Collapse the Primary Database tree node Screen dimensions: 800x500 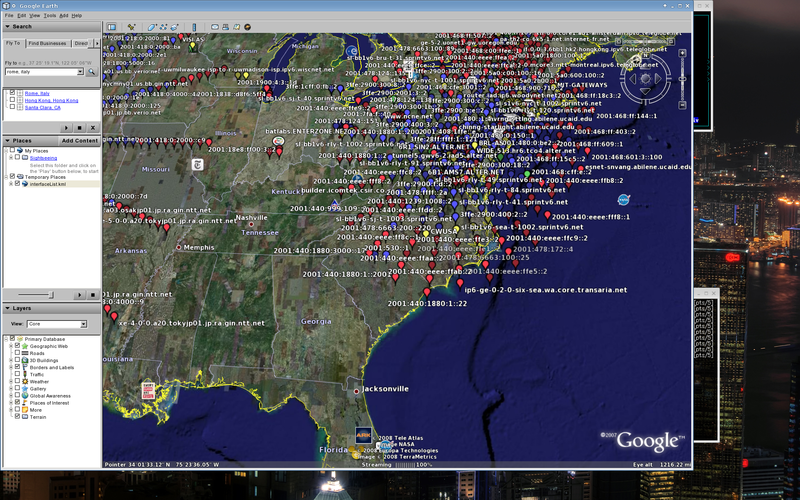point(6,339)
